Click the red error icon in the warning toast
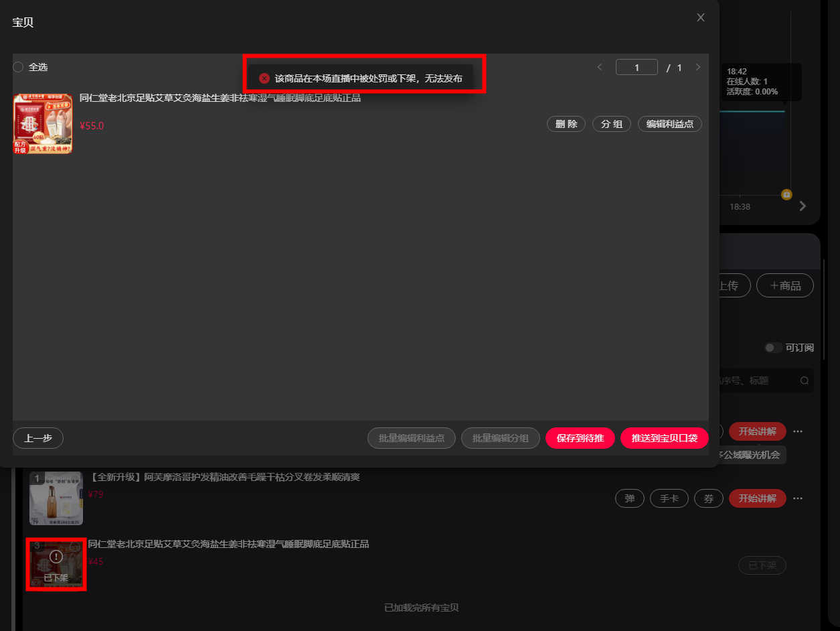 [x=264, y=78]
